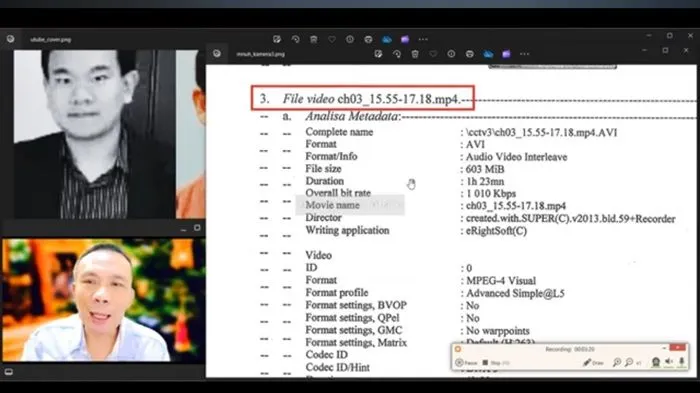Click the trash icon in the front document window

(x=415, y=54)
